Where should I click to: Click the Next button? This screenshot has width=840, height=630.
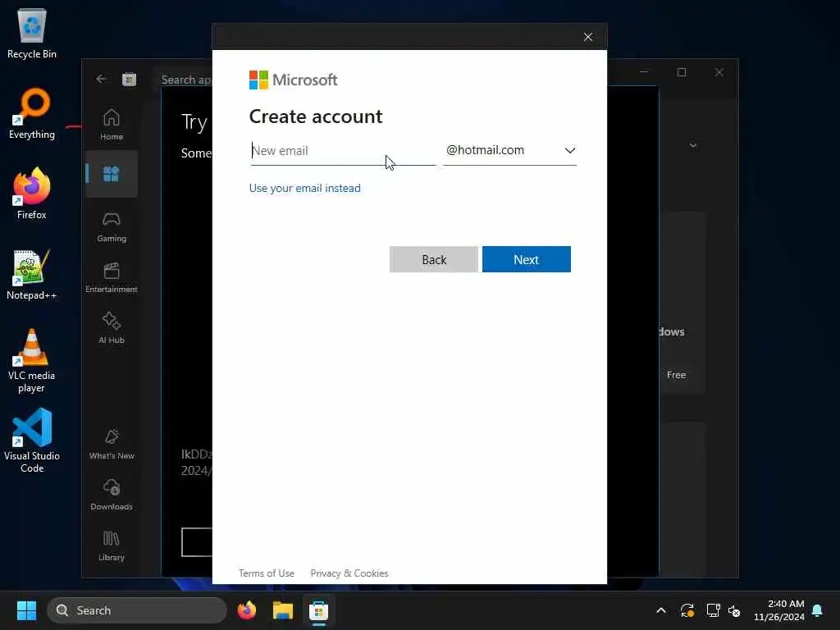tap(526, 259)
